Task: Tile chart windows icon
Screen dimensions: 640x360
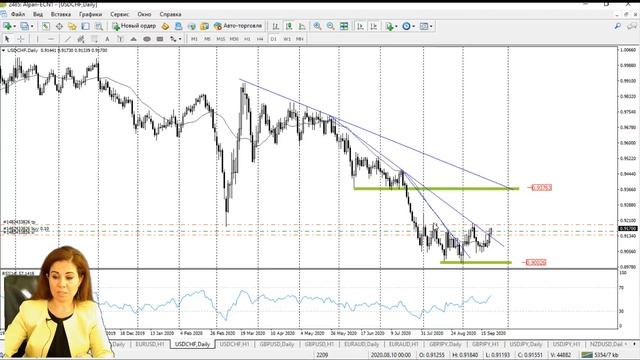Action: (344, 26)
